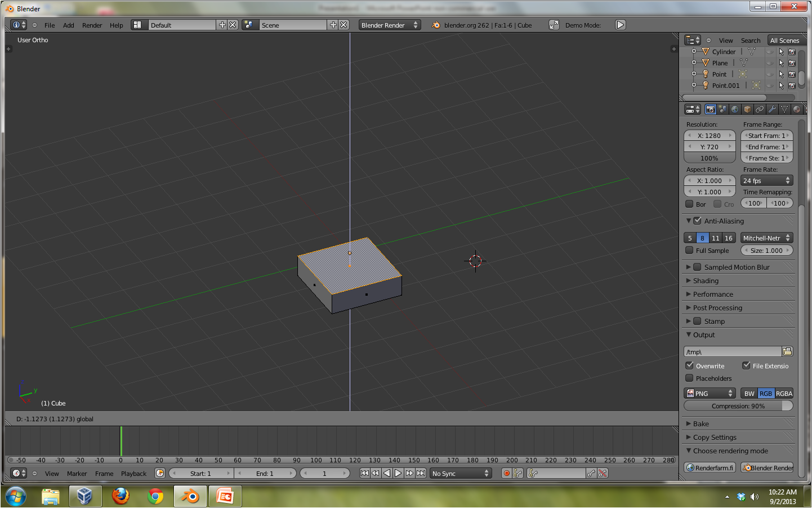The height and width of the screenshot is (508, 812).
Task: Select BW color mode button
Action: tap(749, 393)
